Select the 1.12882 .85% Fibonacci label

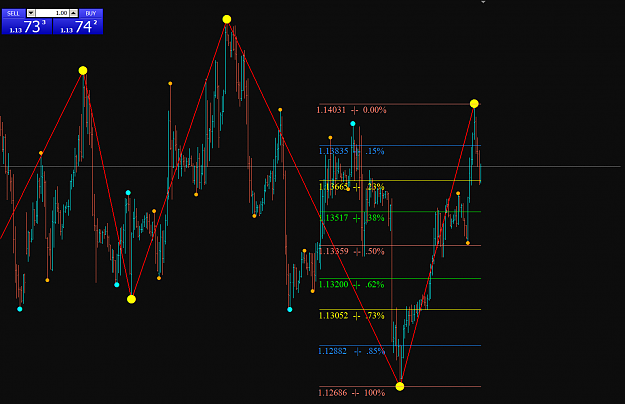pos(351,351)
